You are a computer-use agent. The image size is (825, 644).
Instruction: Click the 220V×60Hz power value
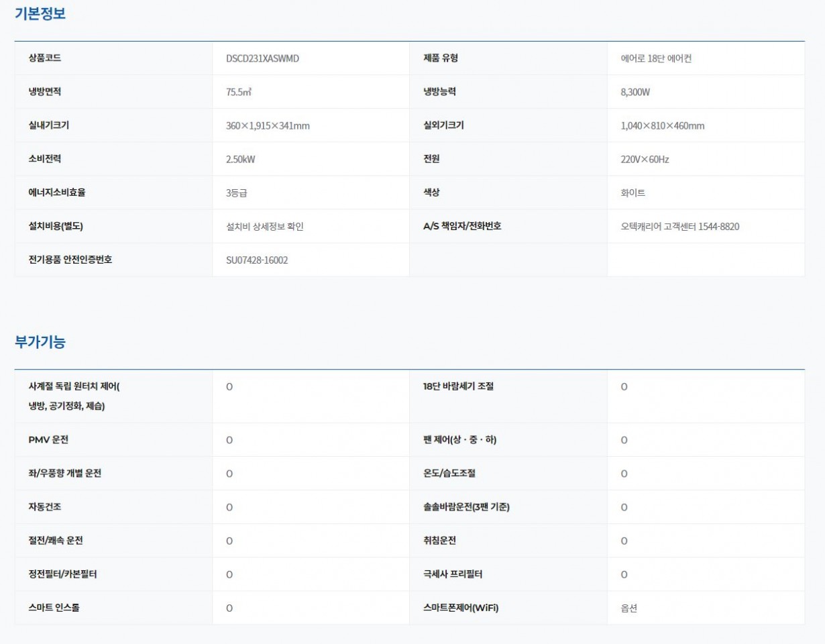point(645,160)
